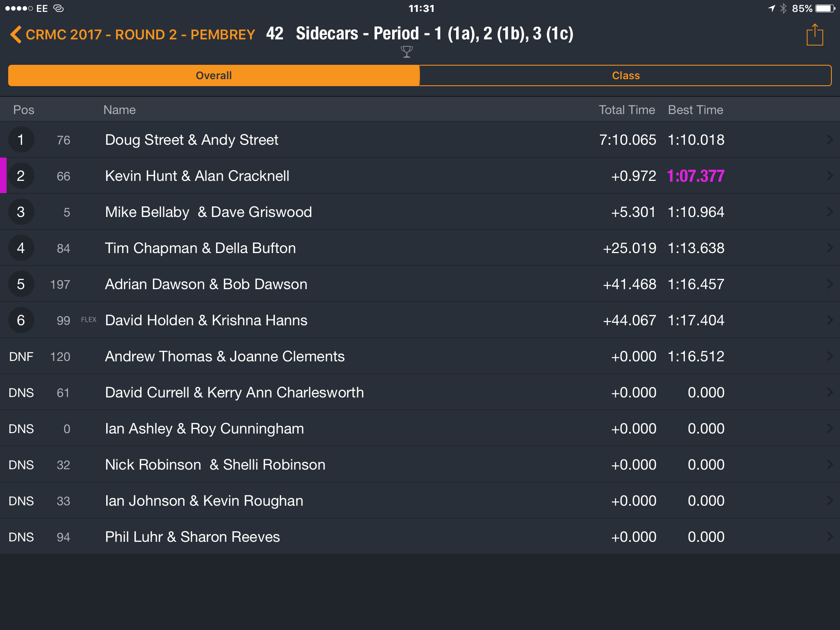Screen dimensions: 840x630
Task: Tap the FLEX tag next to number 99
Action: point(89,320)
